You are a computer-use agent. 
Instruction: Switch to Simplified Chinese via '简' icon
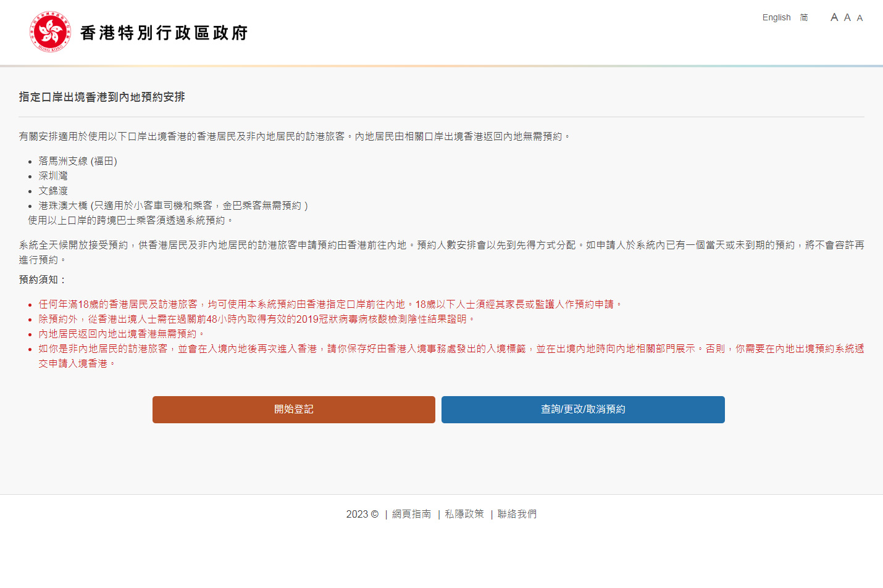[804, 17]
